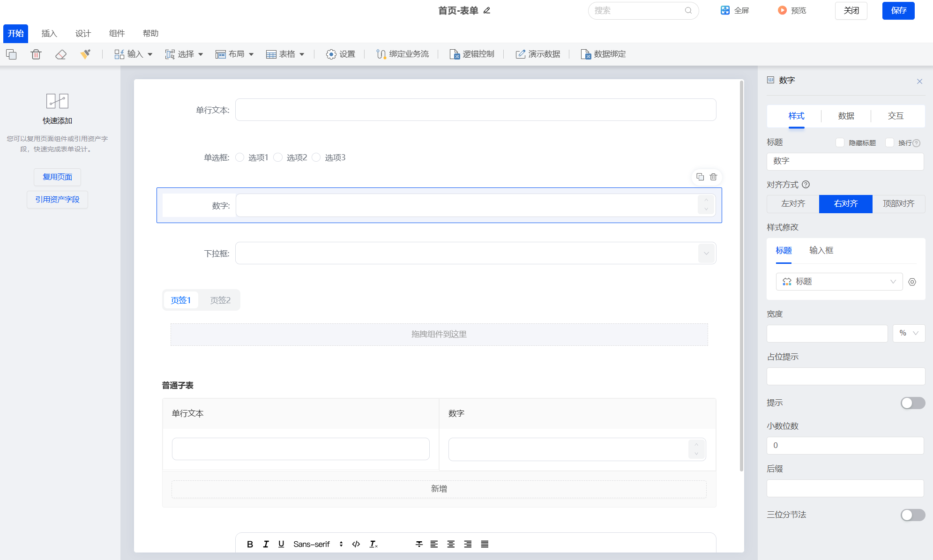933x560 pixels.
Task: Justify text in editor
Action: pos(485,544)
